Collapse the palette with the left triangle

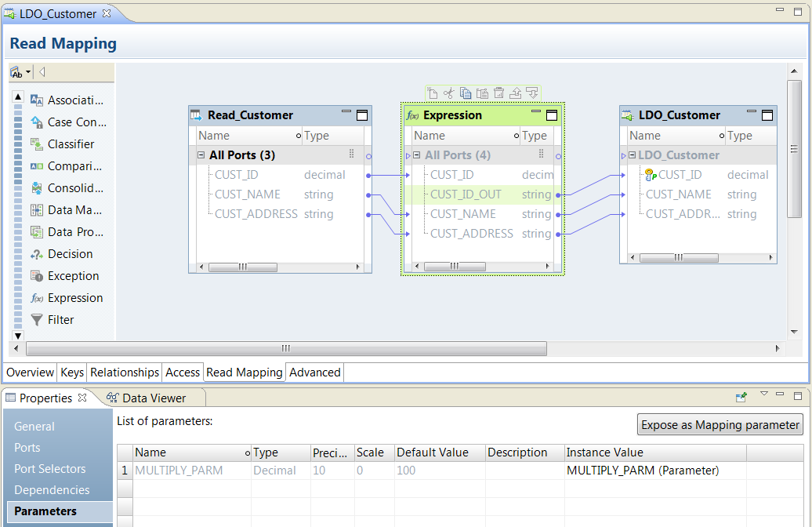(x=42, y=72)
